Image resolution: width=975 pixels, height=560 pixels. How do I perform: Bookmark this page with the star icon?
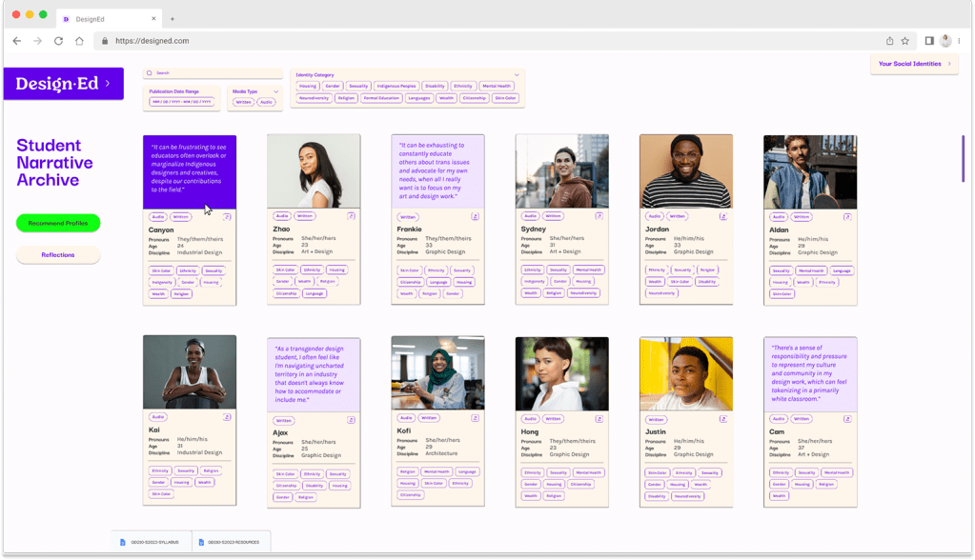pyautogui.click(x=904, y=41)
